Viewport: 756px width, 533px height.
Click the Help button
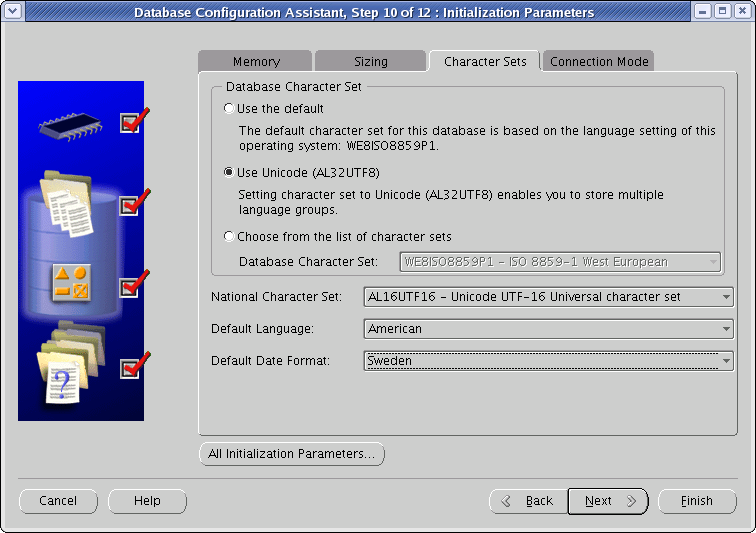pos(147,501)
